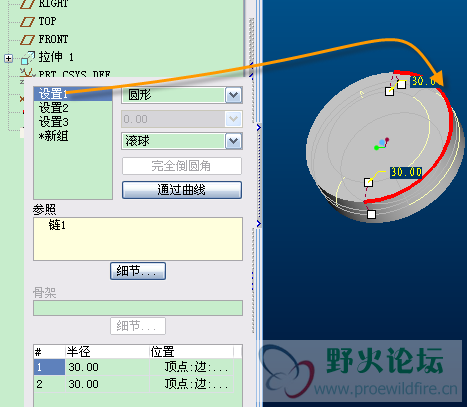Click the 细节... button under 参照
Image resolution: width=467 pixels, height=407 pixels.
tap(138, 271)
